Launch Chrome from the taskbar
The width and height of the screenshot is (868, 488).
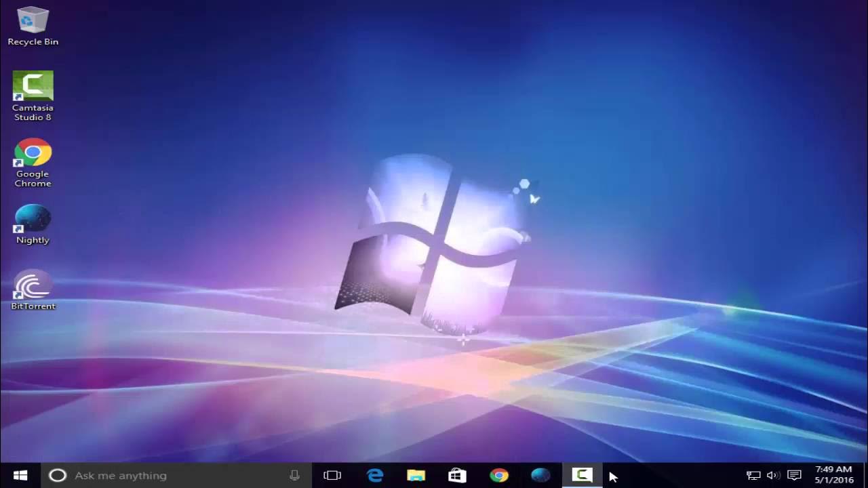pyautogui.click(x=499, y=475)
